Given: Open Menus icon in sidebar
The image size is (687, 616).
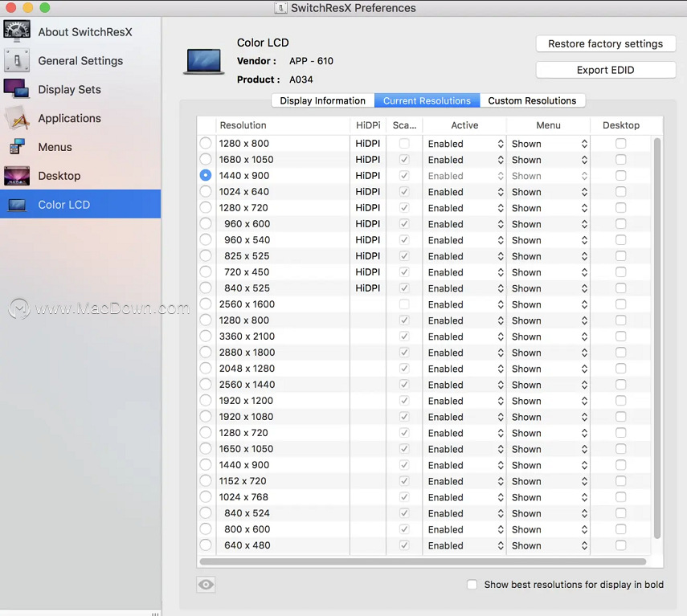Looking at the screenshot, I should (17, 147).
